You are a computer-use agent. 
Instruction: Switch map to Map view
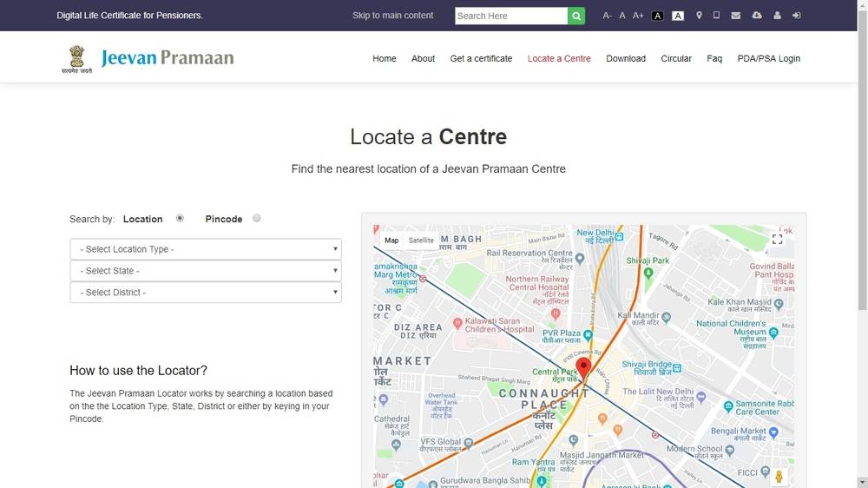[391, 241]
